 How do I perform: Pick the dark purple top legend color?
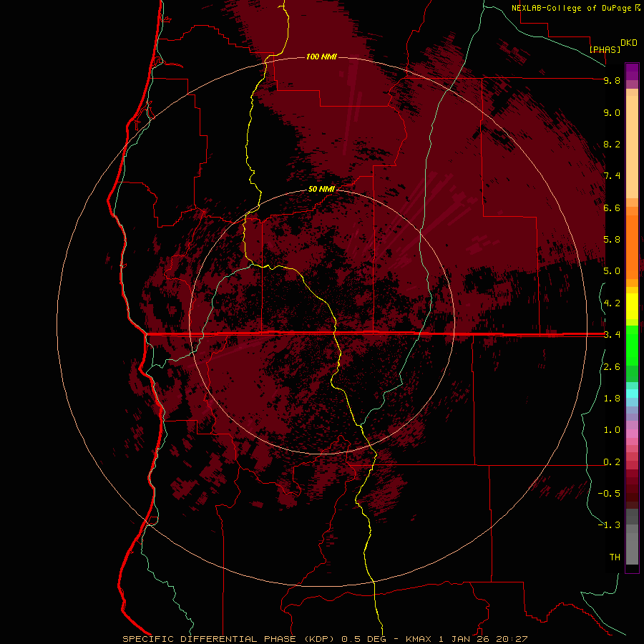[632, 72]
